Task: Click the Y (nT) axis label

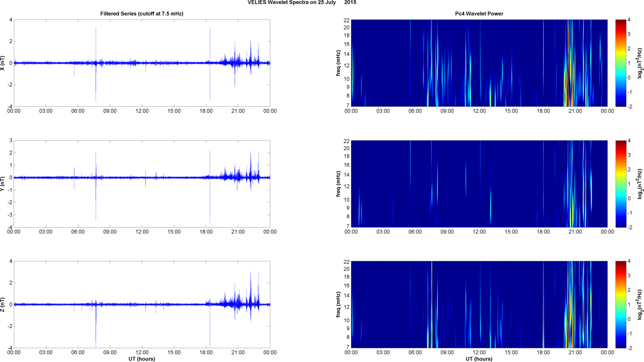Action: pyautogui.click(x=3, y=184)
